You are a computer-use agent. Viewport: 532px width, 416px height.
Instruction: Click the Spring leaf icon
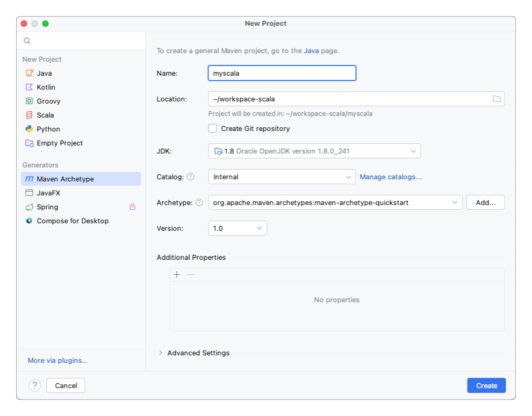tap(30, 207)
